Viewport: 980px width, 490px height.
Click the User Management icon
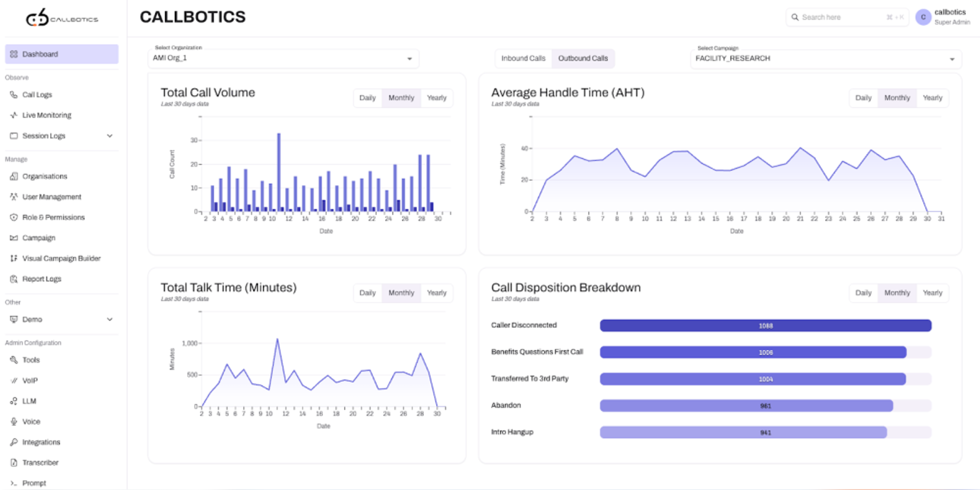pos(14,197)
